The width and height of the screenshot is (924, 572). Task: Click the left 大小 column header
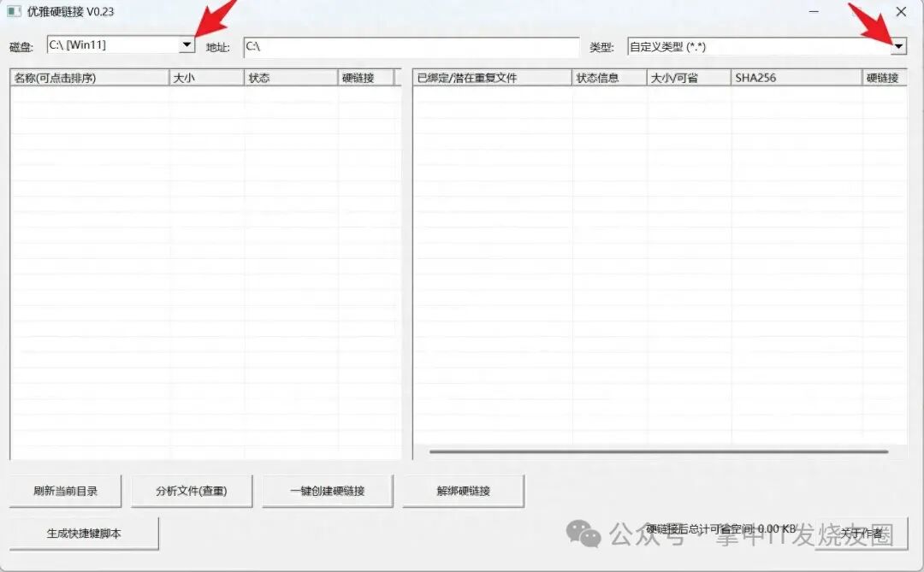[206, 78]
